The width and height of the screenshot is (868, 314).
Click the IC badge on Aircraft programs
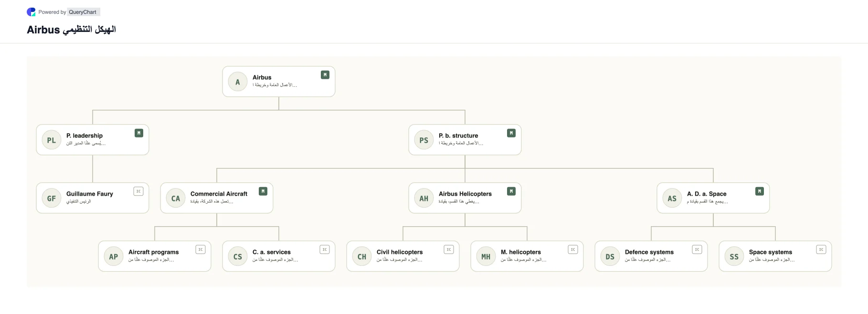tap(201, 250)
